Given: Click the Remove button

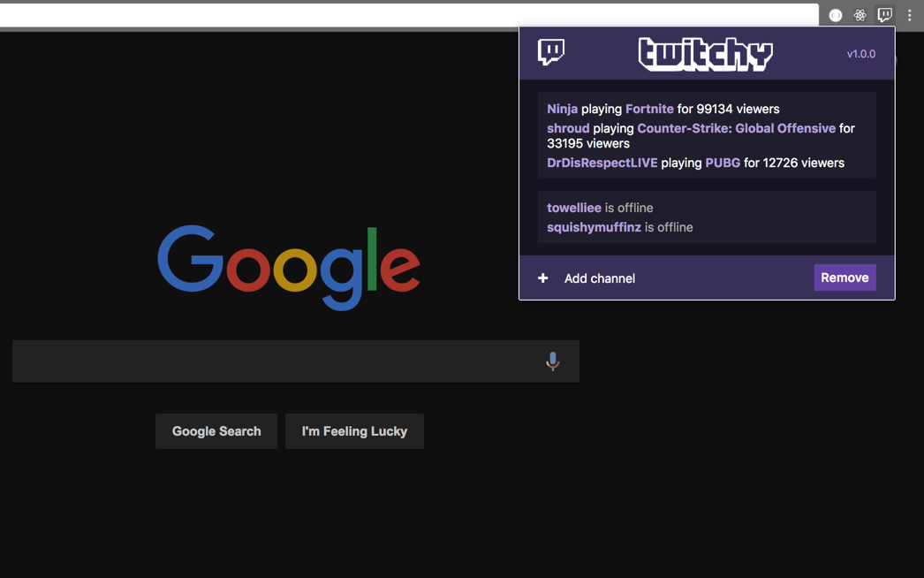Looking at the screenshot, I should point(844,278).
